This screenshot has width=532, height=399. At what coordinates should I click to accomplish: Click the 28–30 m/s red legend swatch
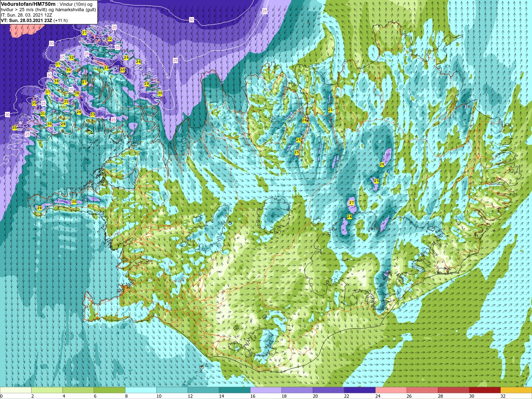coord(453,390)
